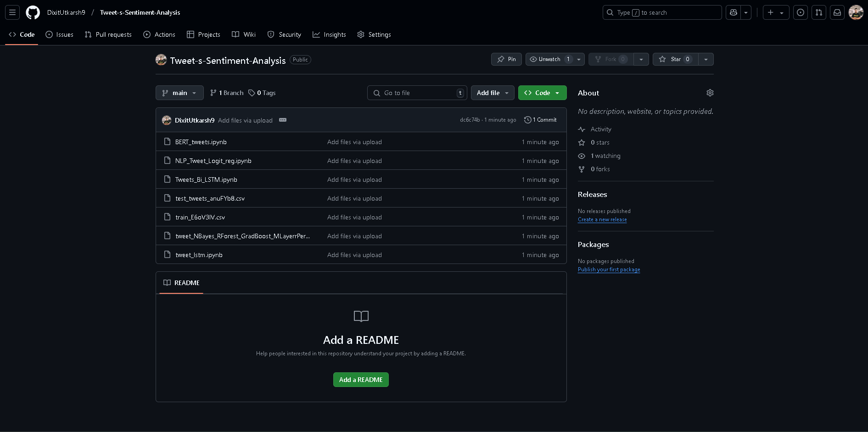The height and width of the screenshot is (432, 868).
Task: Expand the Copilot dropdown arrow in header
Action: coord(746,12)
